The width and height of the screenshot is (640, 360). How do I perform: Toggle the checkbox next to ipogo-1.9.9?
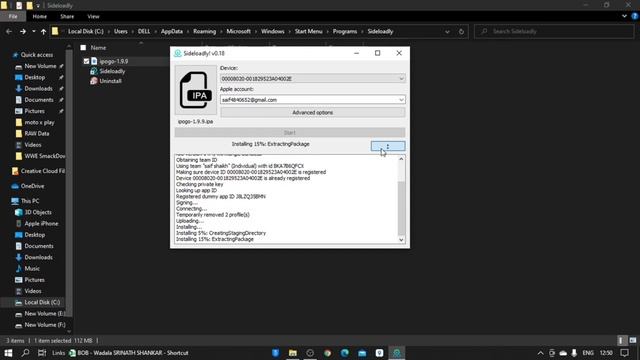point(86,61)
